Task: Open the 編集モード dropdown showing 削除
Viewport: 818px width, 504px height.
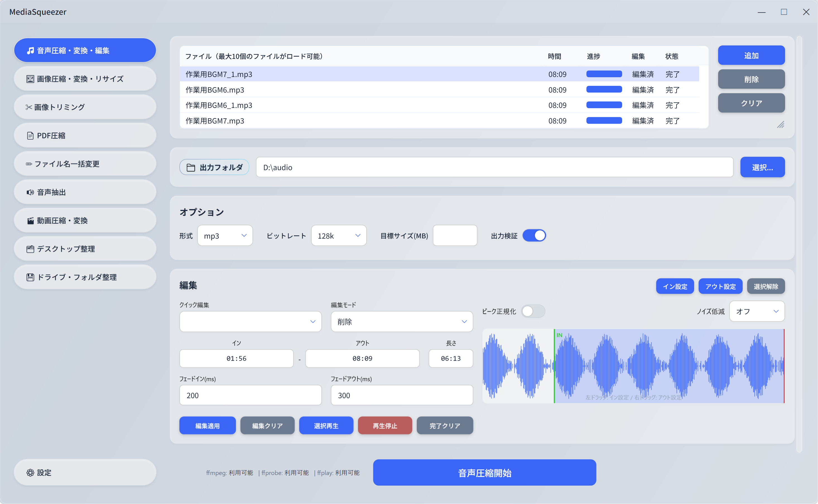Action: pos(401,321)
